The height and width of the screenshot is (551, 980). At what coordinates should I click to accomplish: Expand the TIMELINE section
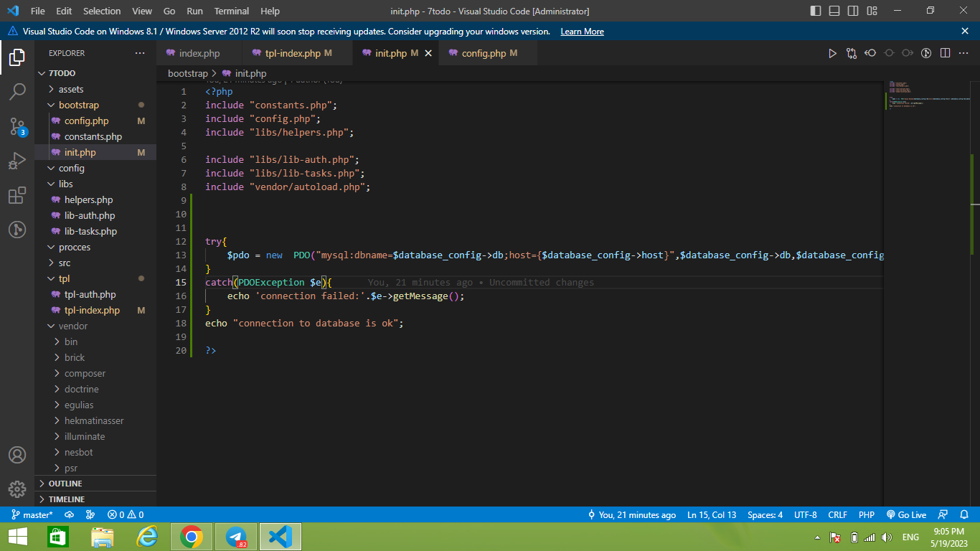coord(95,499)
